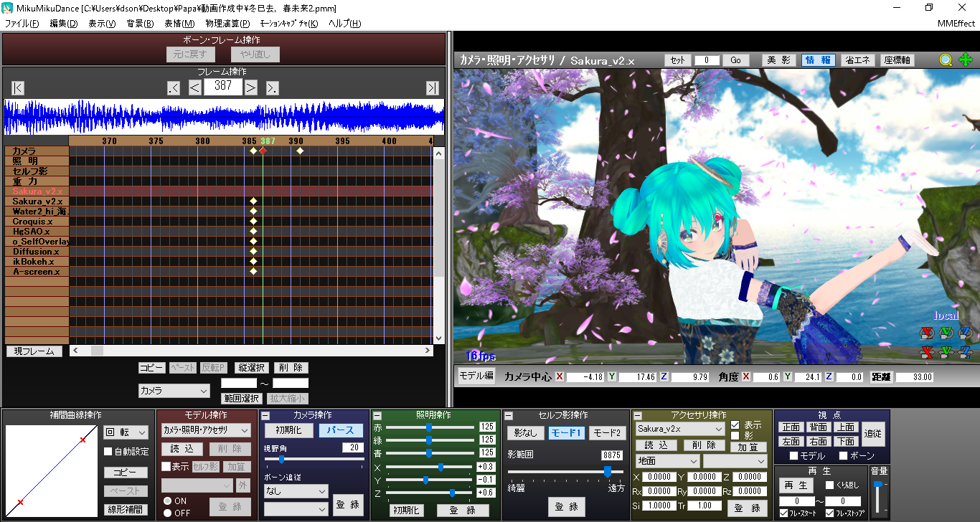
Task: Select the ON radio button
Action: click(x=167, y=501)
